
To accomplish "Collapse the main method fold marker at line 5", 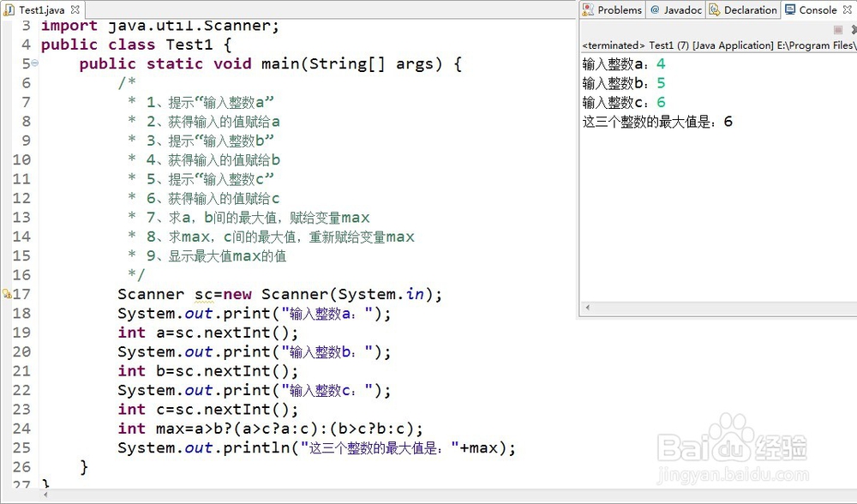I will point(35,63).
